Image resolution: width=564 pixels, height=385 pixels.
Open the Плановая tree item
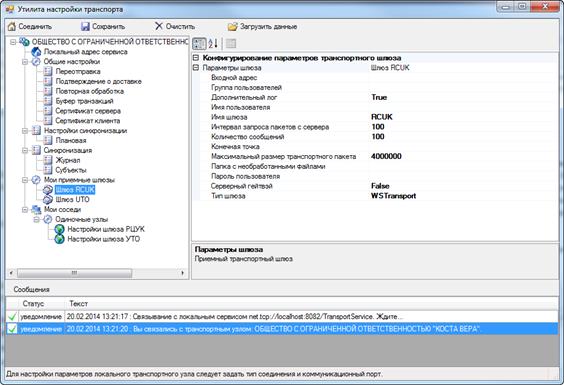pyautogui.click(x=71, y=140)
